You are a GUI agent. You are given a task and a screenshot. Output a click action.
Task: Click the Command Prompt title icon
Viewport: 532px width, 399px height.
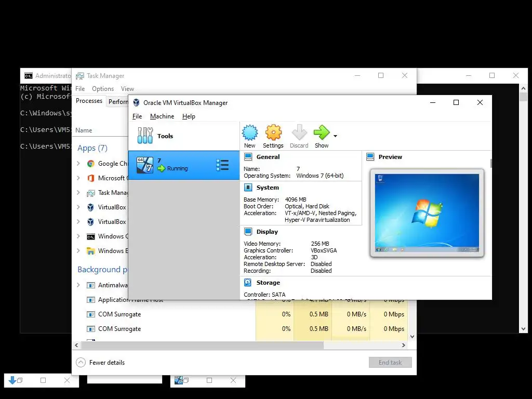tap(29, 76)
